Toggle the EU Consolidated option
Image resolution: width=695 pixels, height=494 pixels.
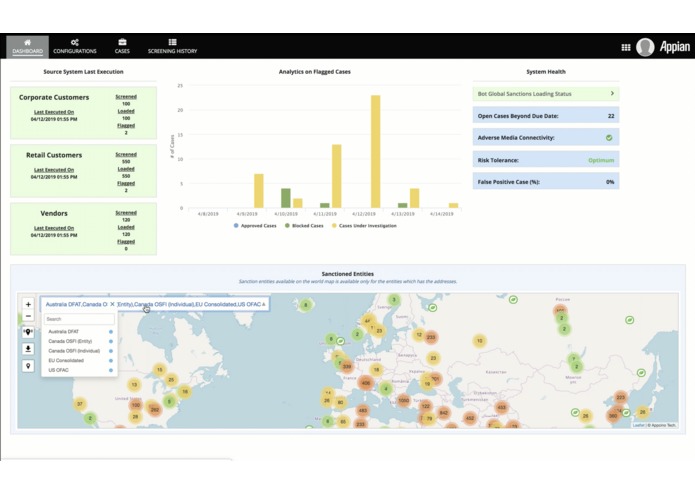(x=79, y=361)
